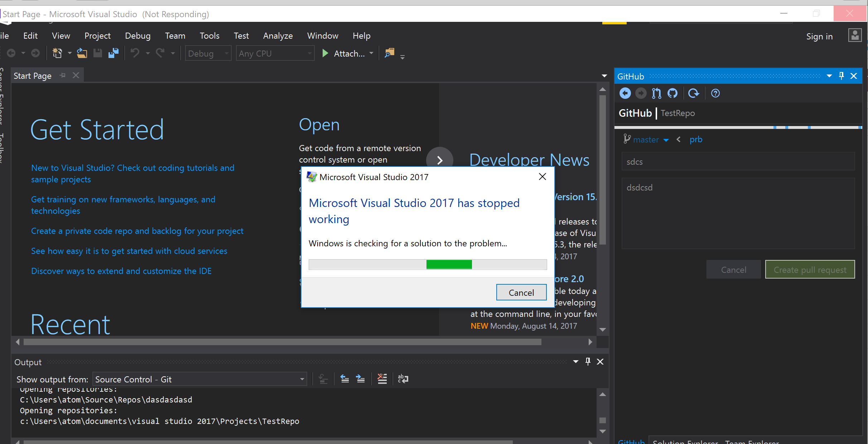Refresh the GitHub panel using the sync icon

[694, 93]
